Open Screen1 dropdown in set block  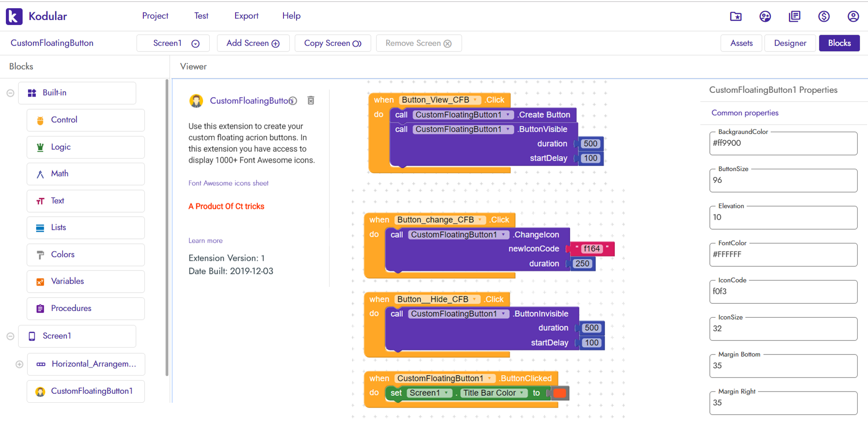click(446, 393)
